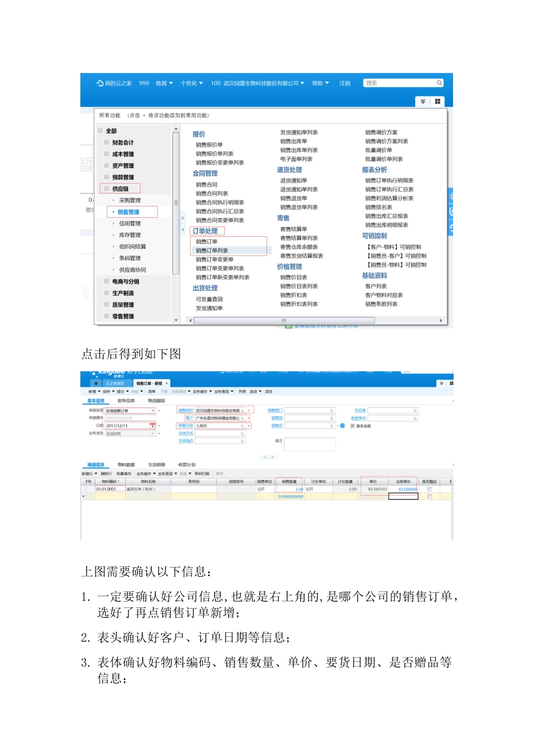The height and width of the screenshot is (756, 534).
Task: Click 退出 in the order toolbar
Action: 269,391
